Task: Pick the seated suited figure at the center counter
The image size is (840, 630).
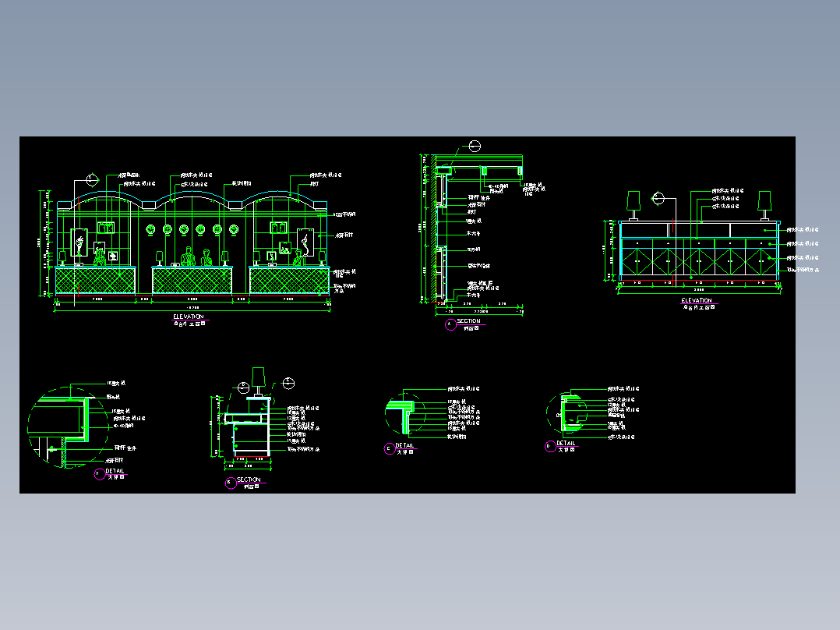Action: (x=188, y=257)
